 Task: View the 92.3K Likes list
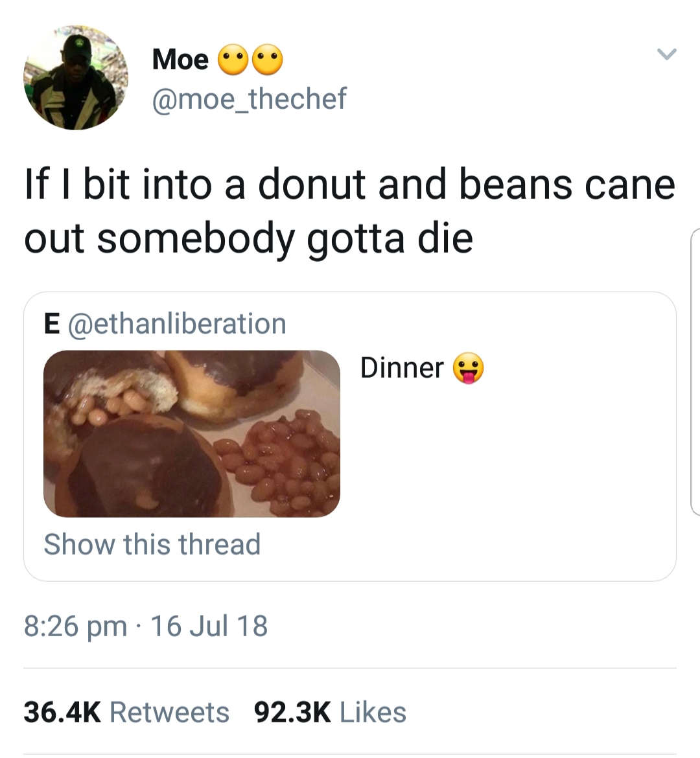(330, 712)
